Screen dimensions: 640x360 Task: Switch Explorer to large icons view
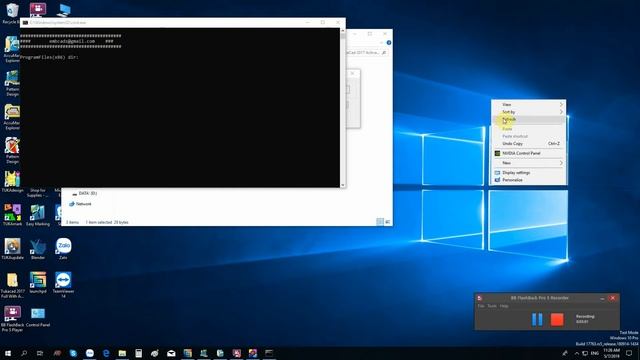(x=387, y=222)
